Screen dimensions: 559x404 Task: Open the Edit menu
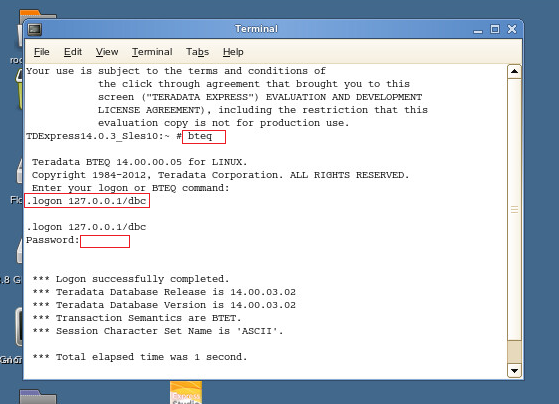click(73, 52)
